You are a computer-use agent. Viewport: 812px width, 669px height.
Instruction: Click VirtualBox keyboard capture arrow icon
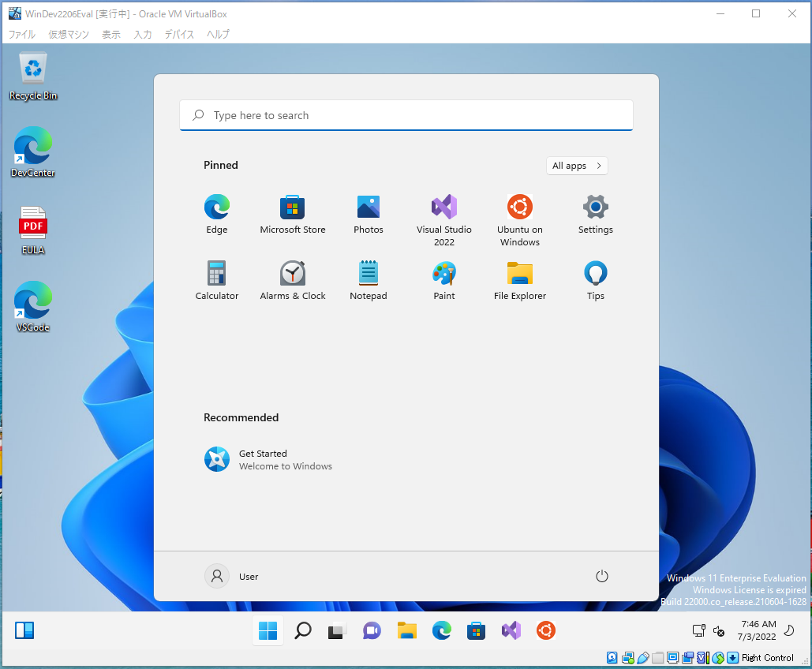coord(733,658)
